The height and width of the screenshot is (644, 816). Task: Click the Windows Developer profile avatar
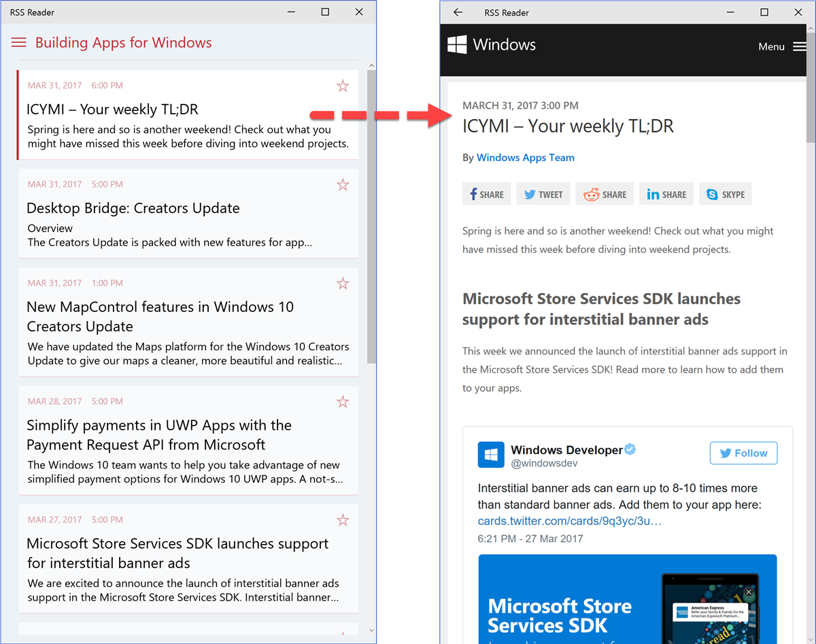coord(491,454)
